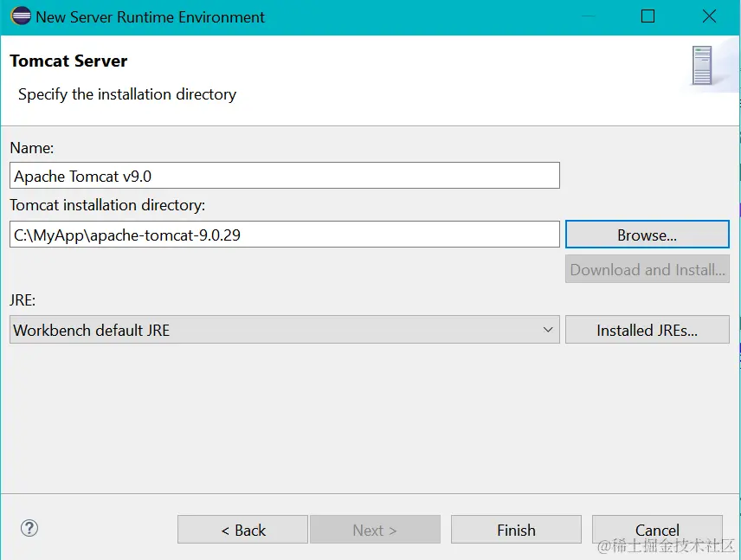Click the 'Name:' label

click(32, 148)
